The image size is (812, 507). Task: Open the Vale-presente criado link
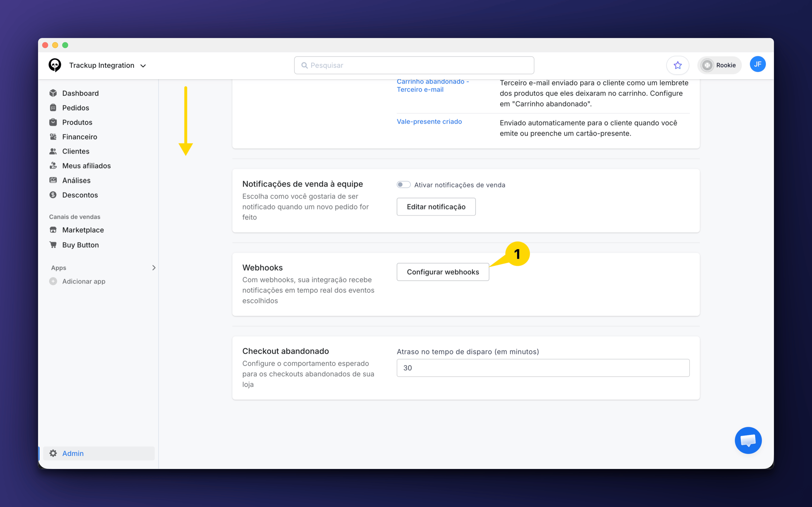coord(429,121)
